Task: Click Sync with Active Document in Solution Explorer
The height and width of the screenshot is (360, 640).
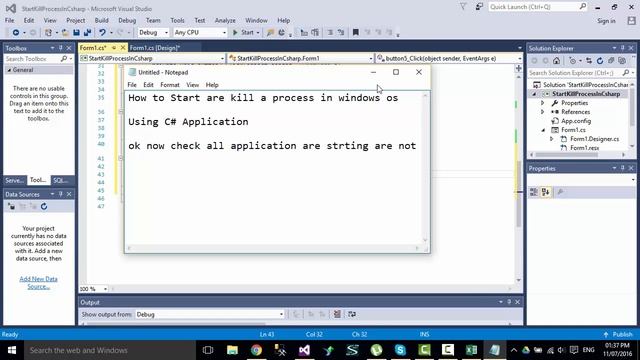Action: (589, 61)
